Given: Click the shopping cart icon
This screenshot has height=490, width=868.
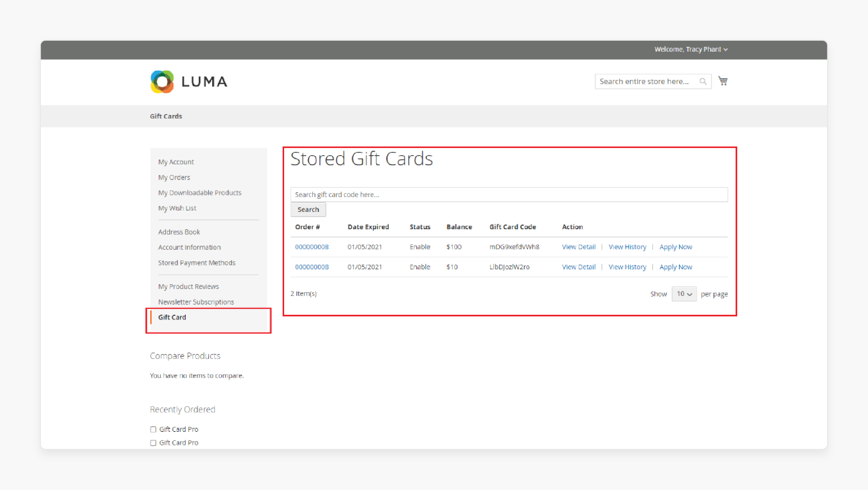Looking at the screenshot, I should tap(723, 81).
